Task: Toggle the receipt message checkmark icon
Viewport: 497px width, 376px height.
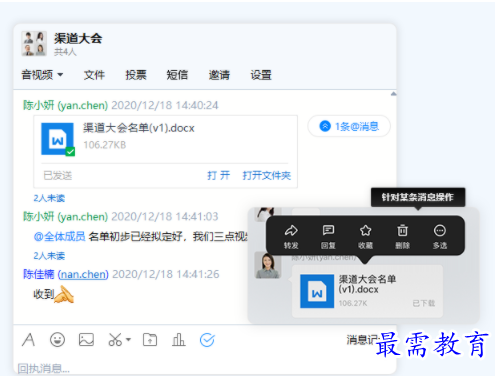Action: pos(207,340)
